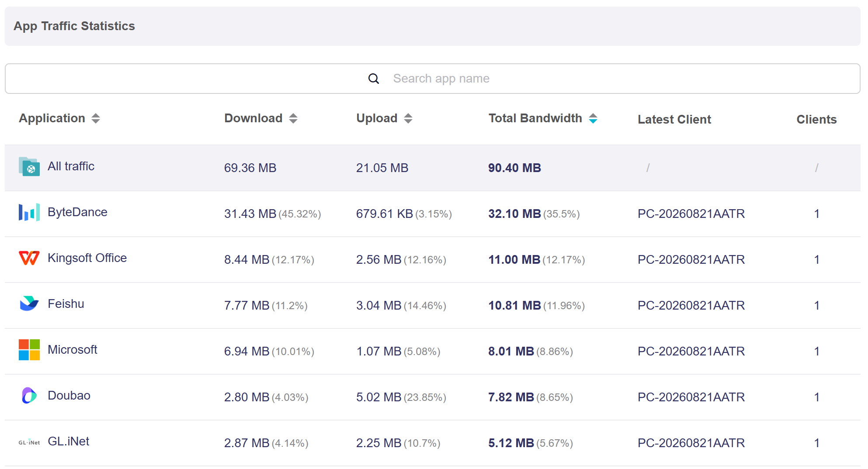Click GL.iNet download 2.87 MB value
This screenshot has width=868, height=469.
pos(247,443)
